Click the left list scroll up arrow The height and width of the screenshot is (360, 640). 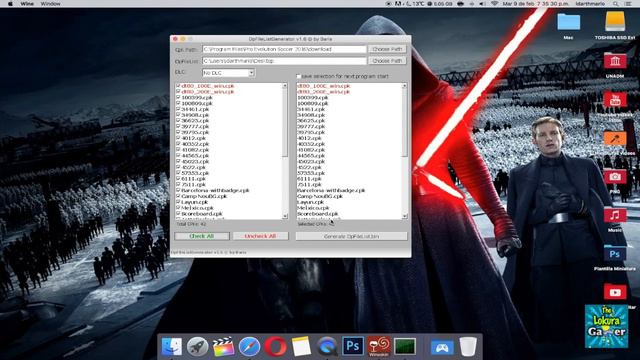pos(284,86)
